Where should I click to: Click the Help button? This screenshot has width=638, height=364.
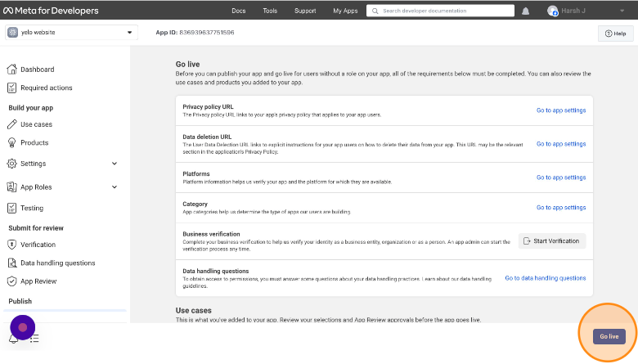(615, 34)
